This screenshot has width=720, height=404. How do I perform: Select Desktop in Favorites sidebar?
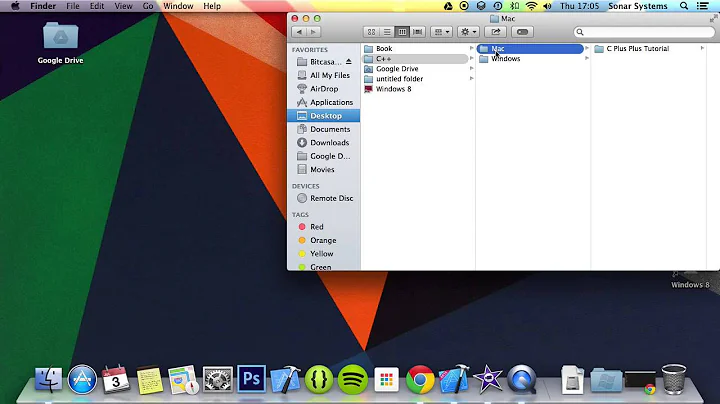click(324, 116)
